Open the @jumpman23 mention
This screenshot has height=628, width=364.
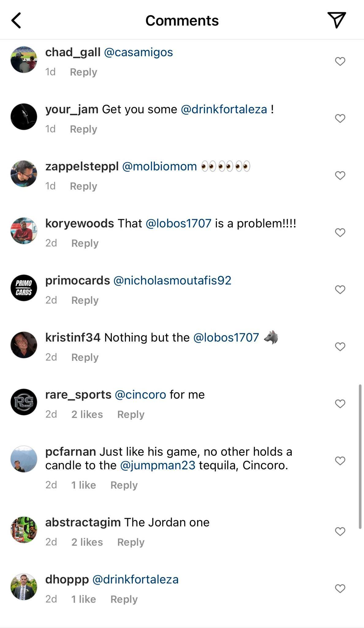coord(157,465)
